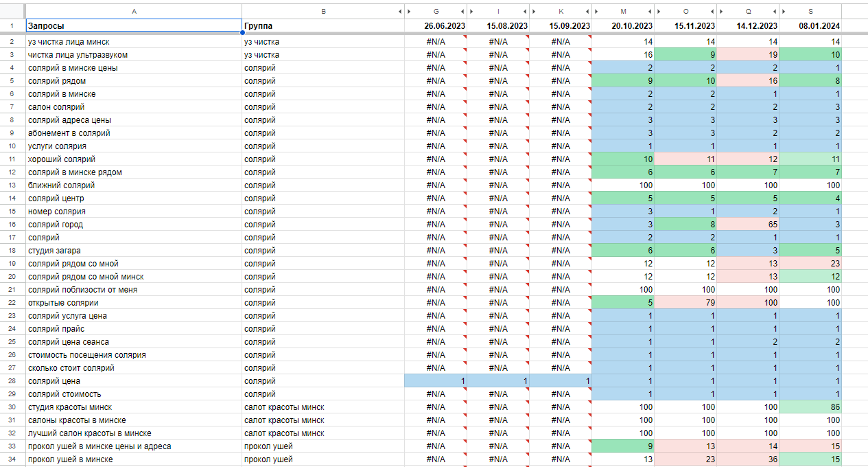868x467 pixels.
Task: Click the unhide arrow left of column S header
Action: pos(784,12)
